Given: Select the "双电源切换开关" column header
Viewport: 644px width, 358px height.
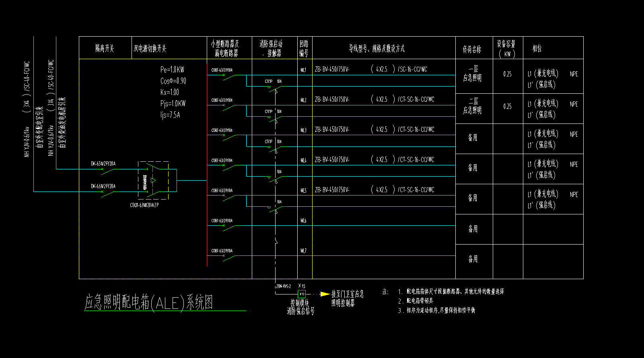Looking at the screenshot, I should tap(150, 49).
